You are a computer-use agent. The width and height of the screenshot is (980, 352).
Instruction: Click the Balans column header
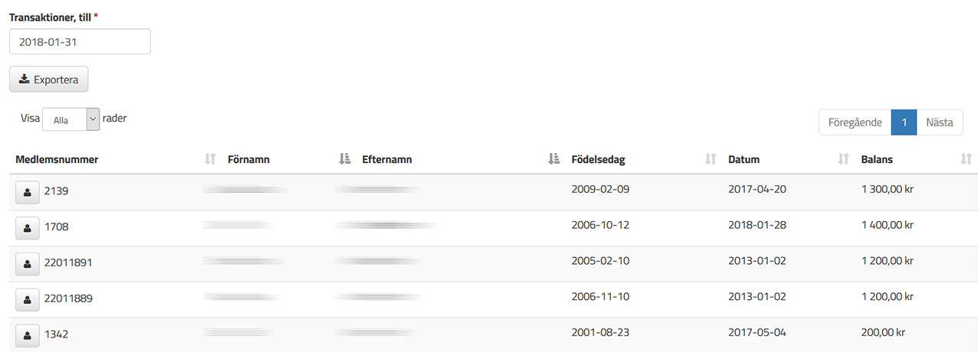877,160
